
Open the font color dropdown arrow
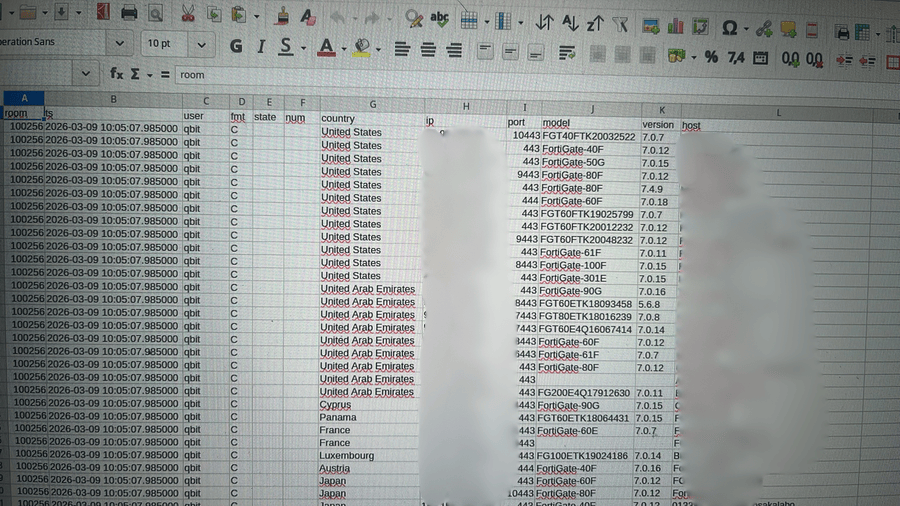[343, 49]
